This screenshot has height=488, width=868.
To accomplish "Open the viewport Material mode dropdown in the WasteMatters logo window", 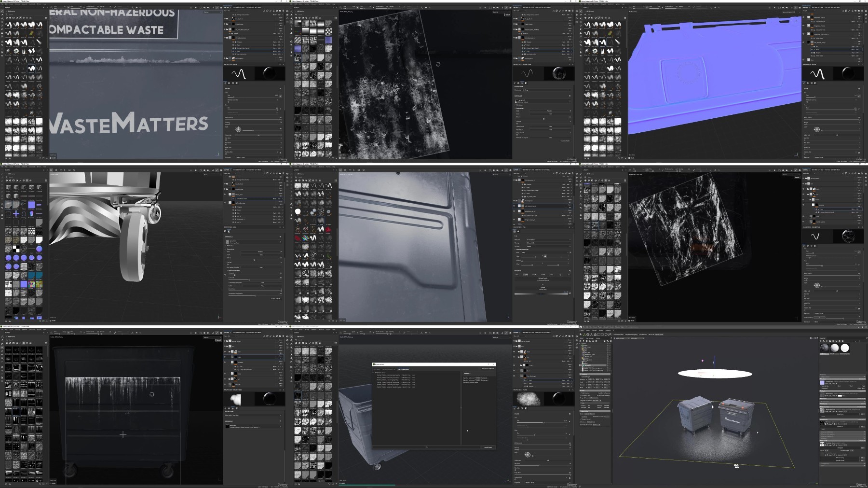I will [x=213, y=12].
